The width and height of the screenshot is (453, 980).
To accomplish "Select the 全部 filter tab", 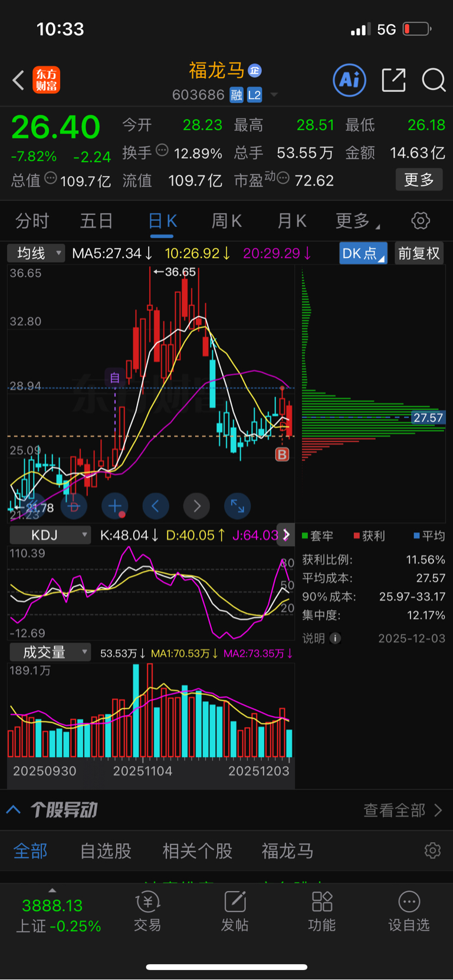I will point(30,851).
